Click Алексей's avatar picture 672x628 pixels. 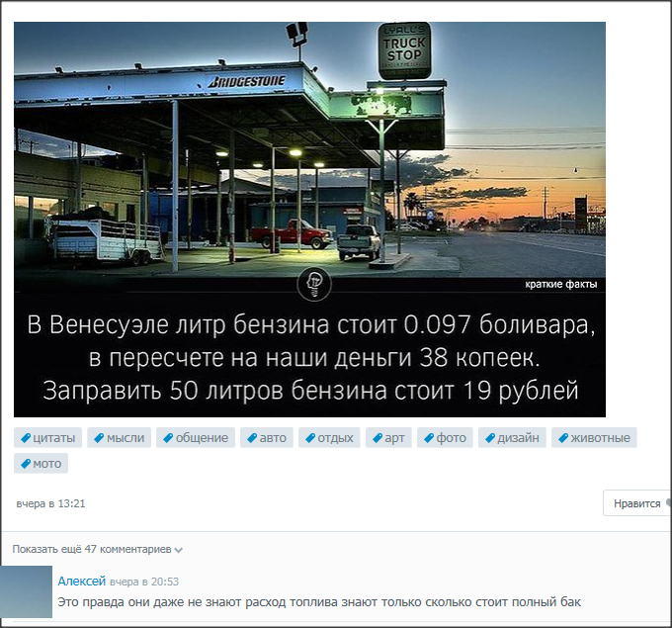point(26,591)
